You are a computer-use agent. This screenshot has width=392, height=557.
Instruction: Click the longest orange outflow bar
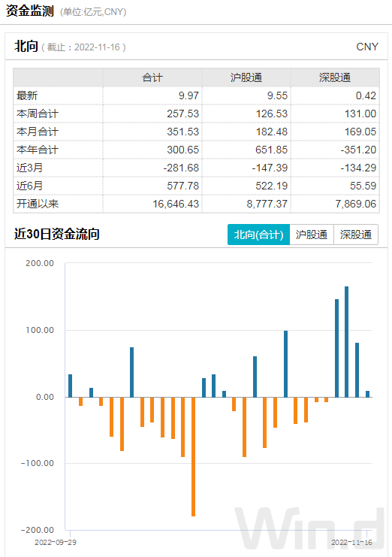(193, 457)
